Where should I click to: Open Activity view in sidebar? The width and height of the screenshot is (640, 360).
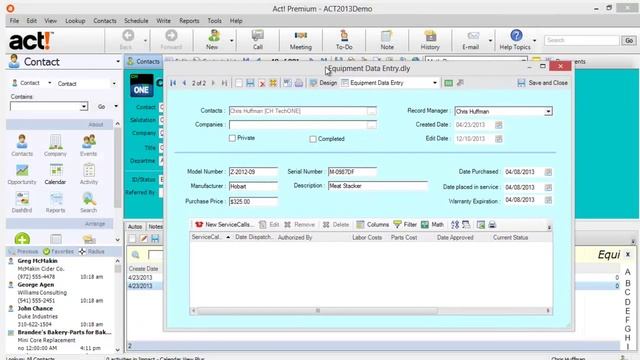pyautogui.click(x=89, y=174)
